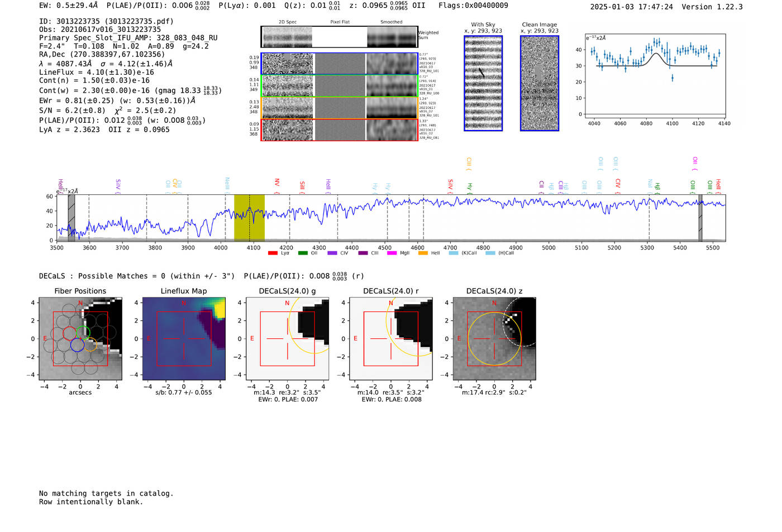Click the z: 0.0965 OII header

pyautogui.click(x=387, y=6)
